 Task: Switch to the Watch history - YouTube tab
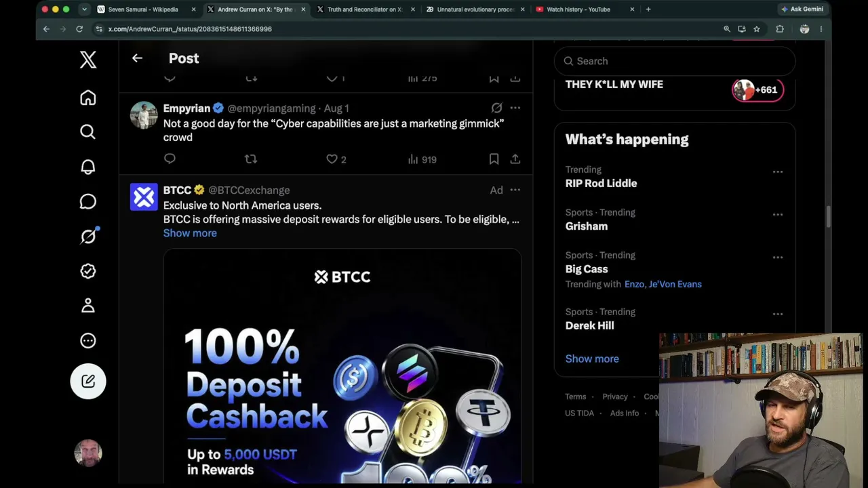(x=578, y=9)
